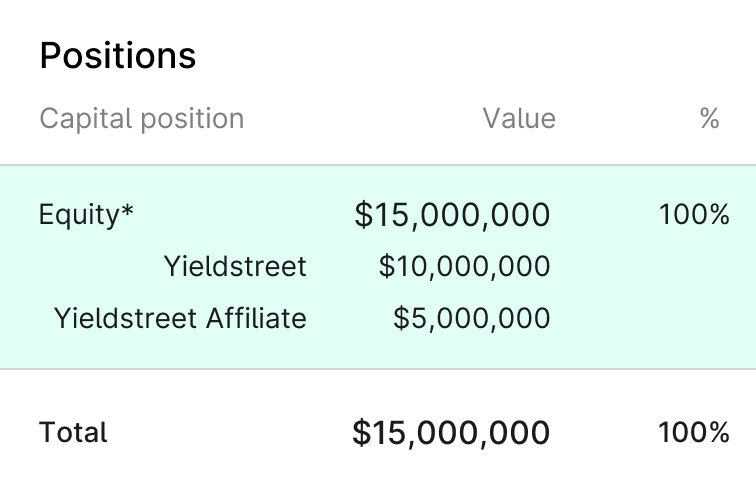This screenshot has width=756, height=488.
Task: Click the Equity $15,000,000 value
Action: (452, 215)
